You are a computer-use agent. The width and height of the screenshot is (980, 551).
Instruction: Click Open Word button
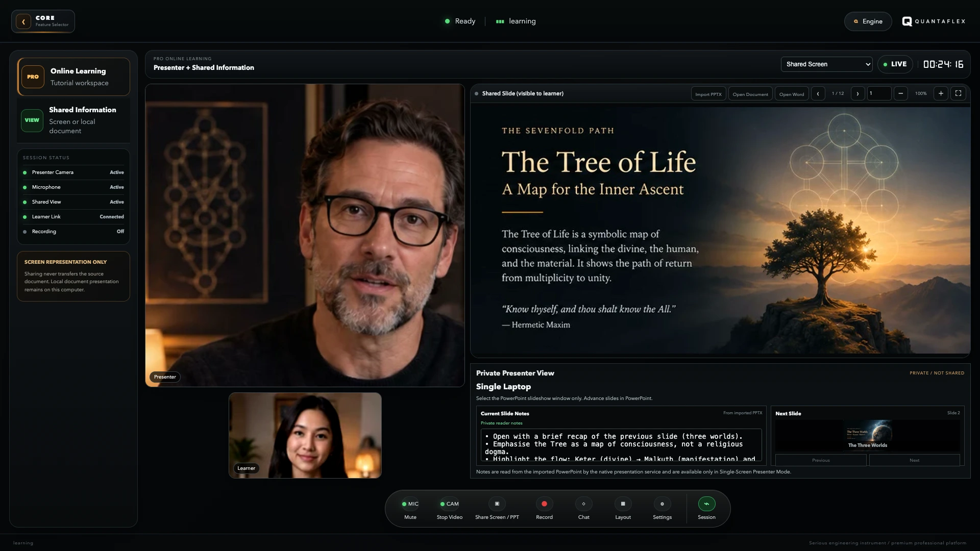click(791, 94)
